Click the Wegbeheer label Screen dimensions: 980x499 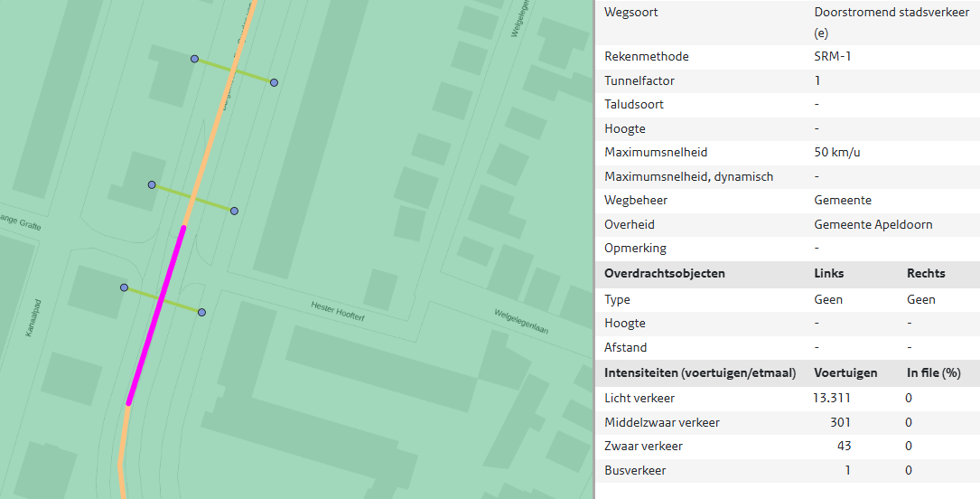click(636, 201)
